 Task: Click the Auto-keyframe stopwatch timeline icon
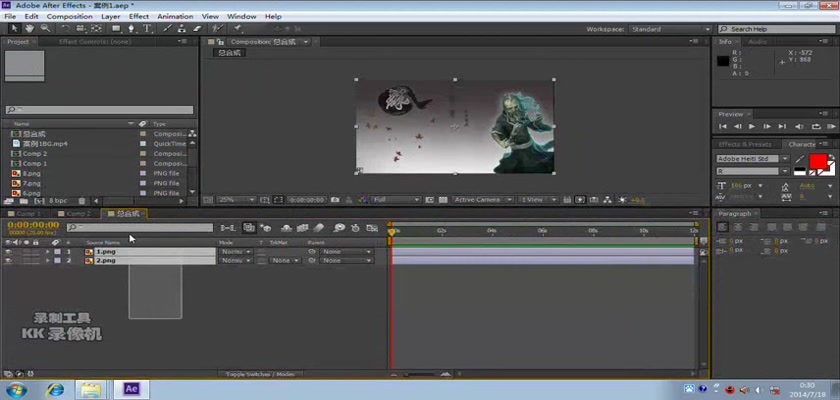[x=355, y=228]
